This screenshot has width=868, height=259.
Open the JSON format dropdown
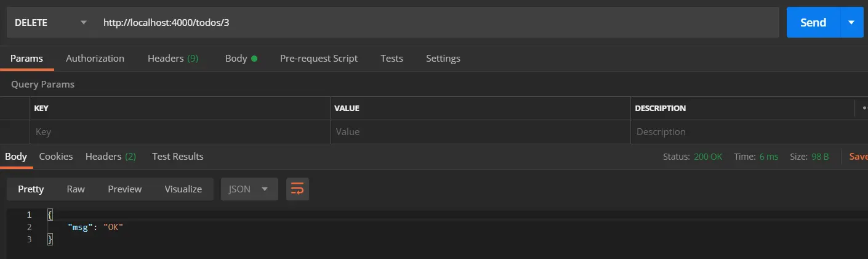point(249,189)
